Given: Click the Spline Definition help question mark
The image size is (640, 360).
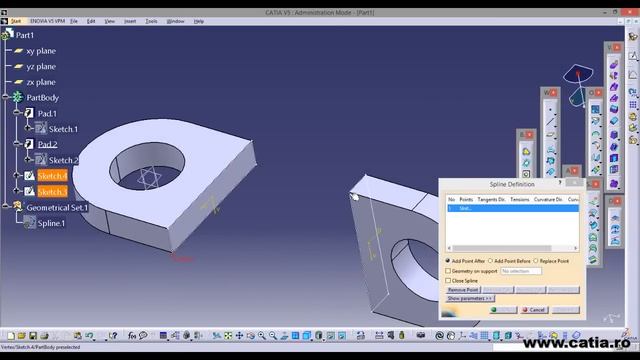Looking at the screenshot, I should pos(560,183).
